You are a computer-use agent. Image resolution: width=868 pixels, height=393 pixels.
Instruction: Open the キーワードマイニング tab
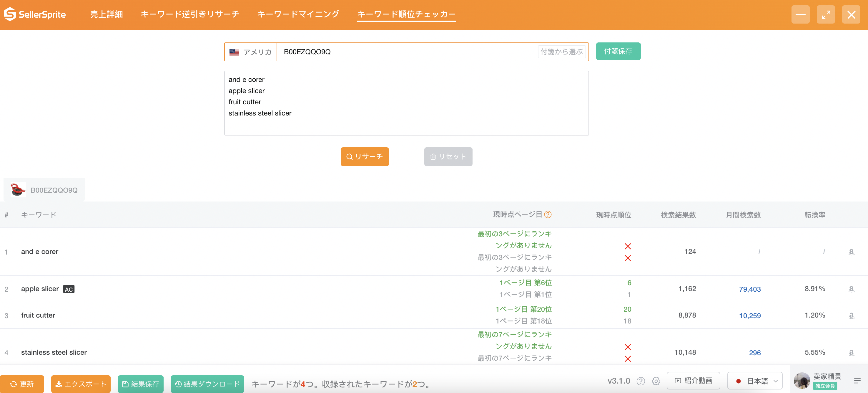click(x=298, y=14)
